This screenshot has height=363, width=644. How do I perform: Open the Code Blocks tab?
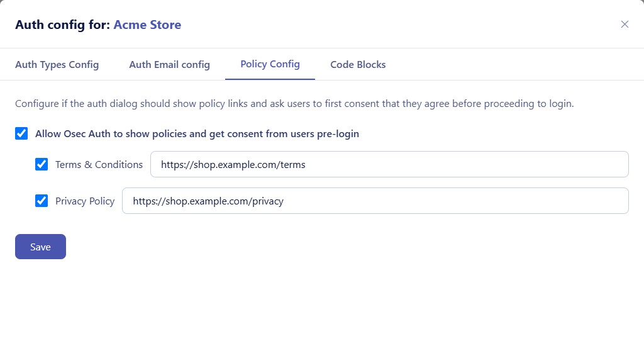pyautogui.click(x=358, y=64)
